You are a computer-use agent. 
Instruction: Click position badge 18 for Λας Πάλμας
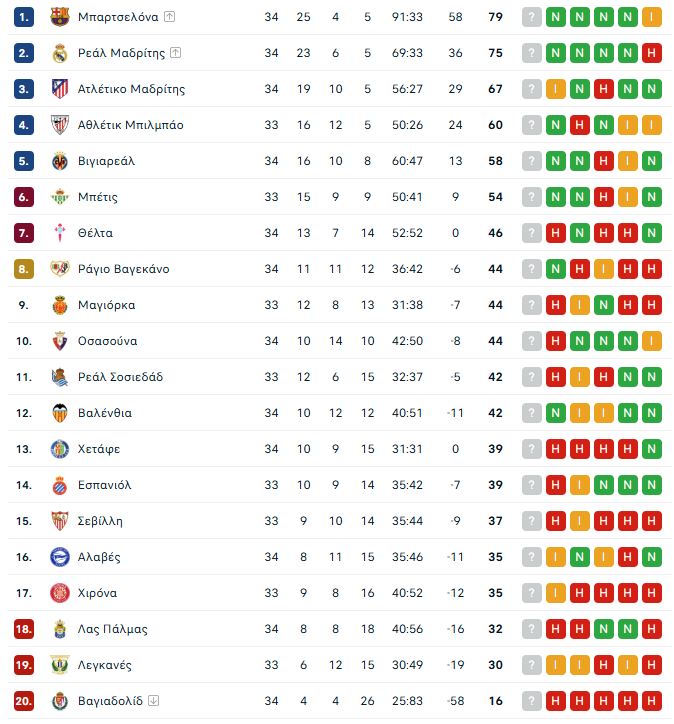click(24, 629)
